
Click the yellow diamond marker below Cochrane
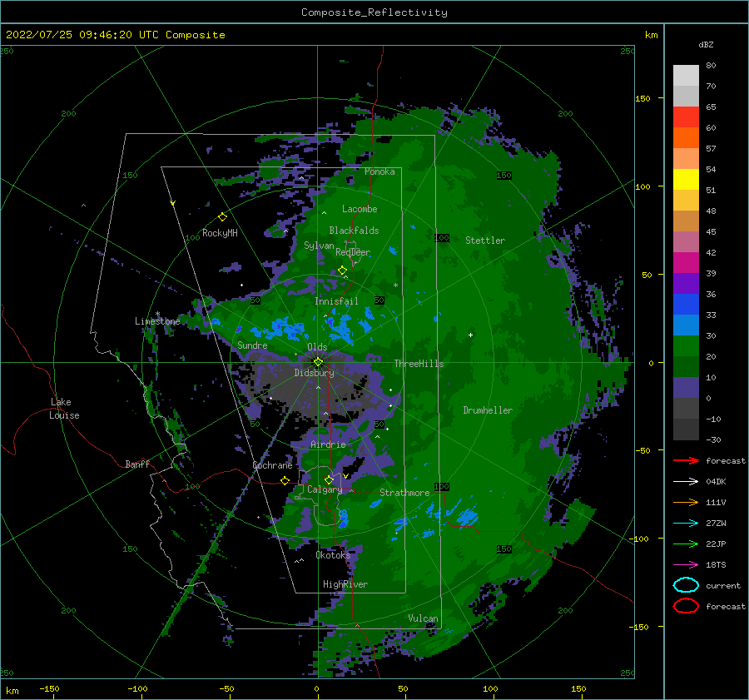point(285,480)
